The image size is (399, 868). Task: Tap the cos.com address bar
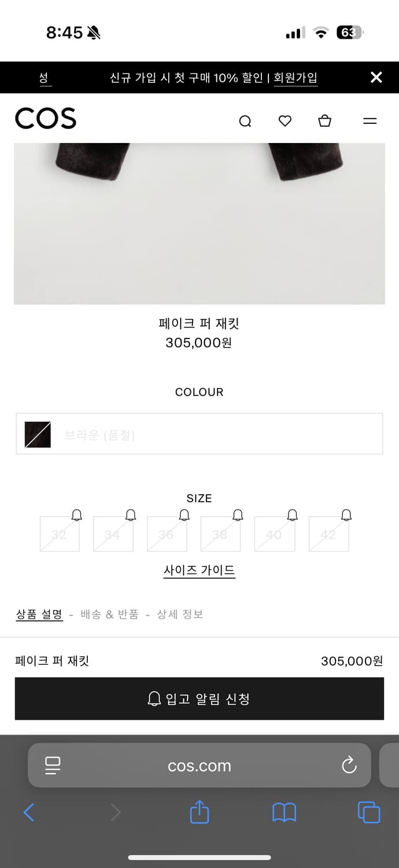pos(199,765)
